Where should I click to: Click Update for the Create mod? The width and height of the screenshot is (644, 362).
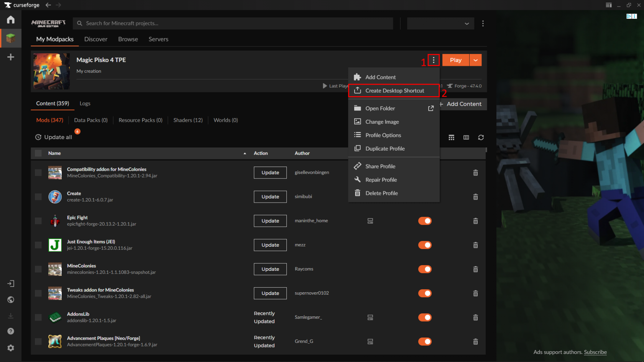(x=270, y=197)
